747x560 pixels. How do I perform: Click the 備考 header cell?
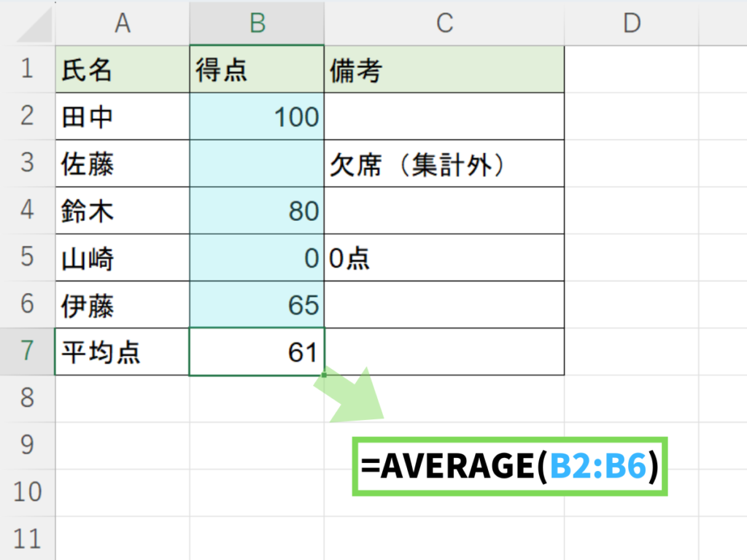[x=444, y=70]
